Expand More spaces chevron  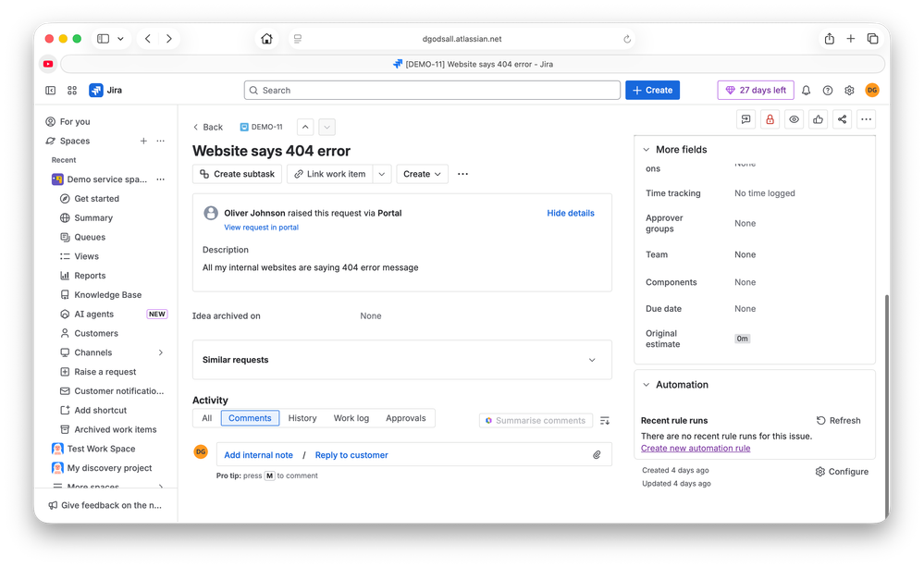pyautogui.click(x=161, y=487)
